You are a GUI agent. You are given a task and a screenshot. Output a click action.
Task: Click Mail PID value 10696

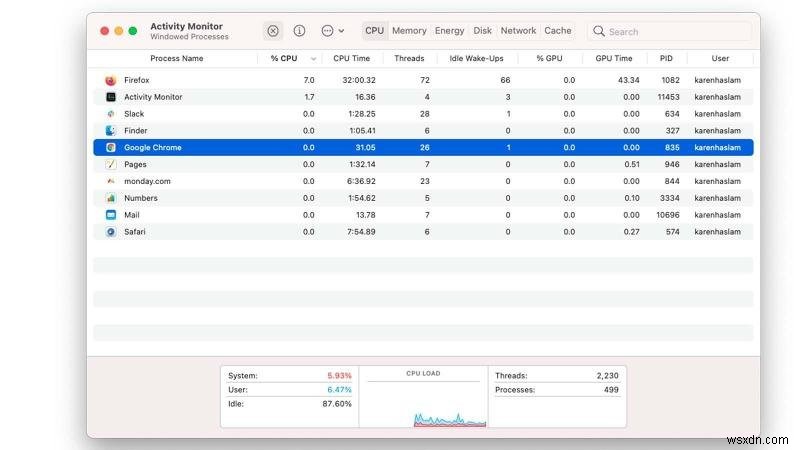tap(668, 215)
